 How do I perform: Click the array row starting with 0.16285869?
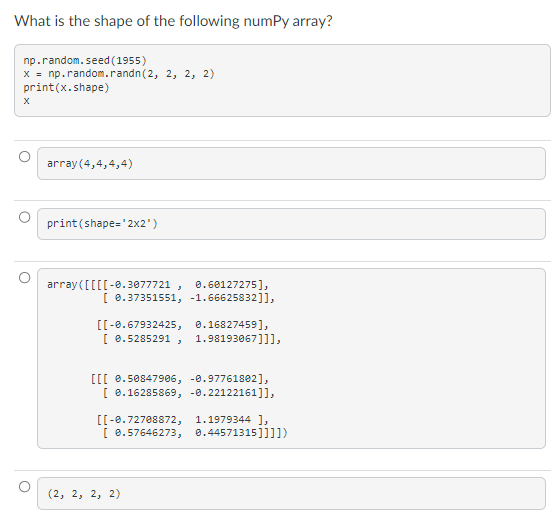pyautogui.click(x=189, y=393)
